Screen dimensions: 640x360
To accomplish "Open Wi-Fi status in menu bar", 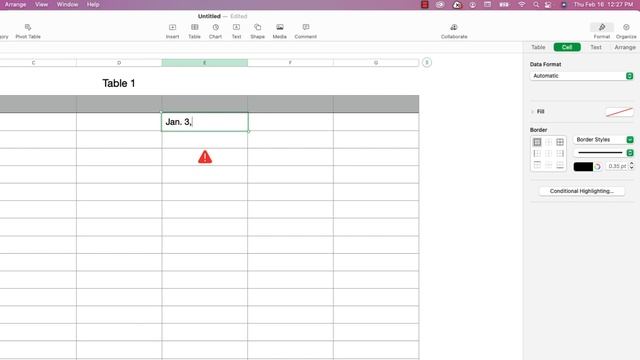I will [522, 4].
